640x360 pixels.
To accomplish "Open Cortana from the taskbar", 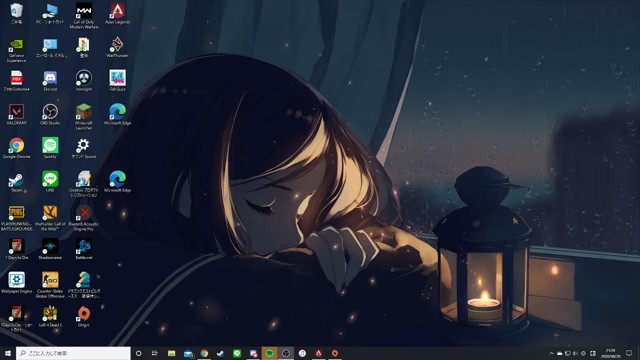I will (x=138, y=353).
